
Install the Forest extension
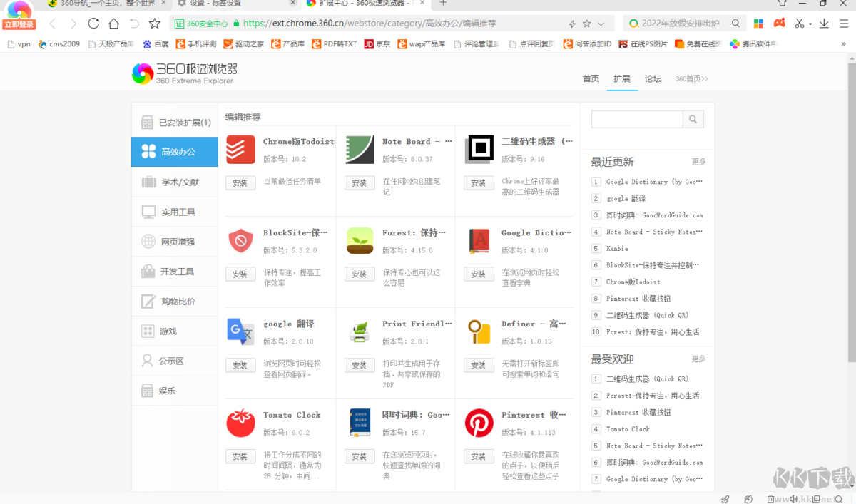pos(360,274)
